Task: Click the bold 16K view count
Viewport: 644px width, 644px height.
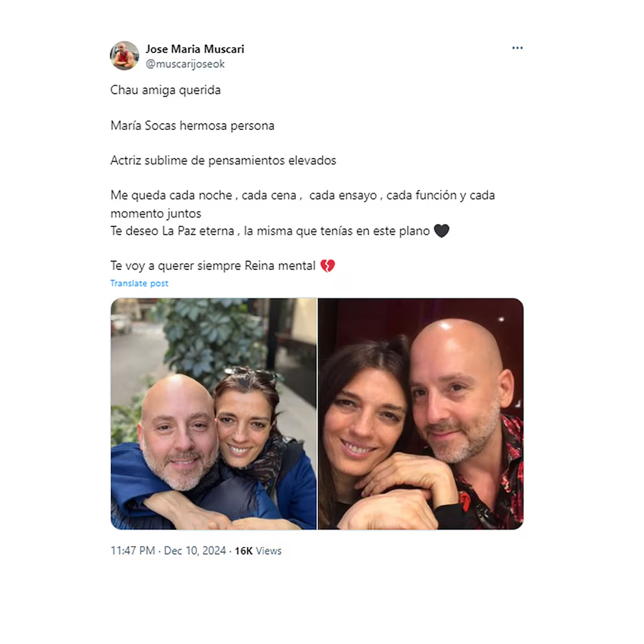Action: tap(243, 551)
